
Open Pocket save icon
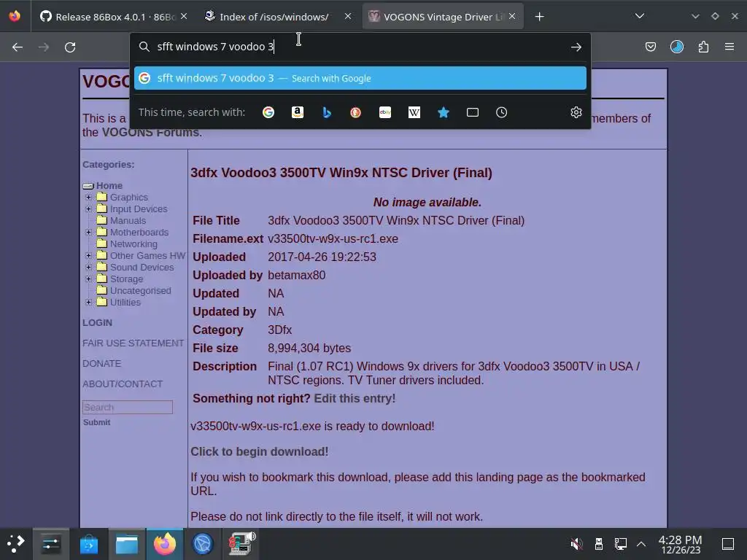[x=650, y=47]
